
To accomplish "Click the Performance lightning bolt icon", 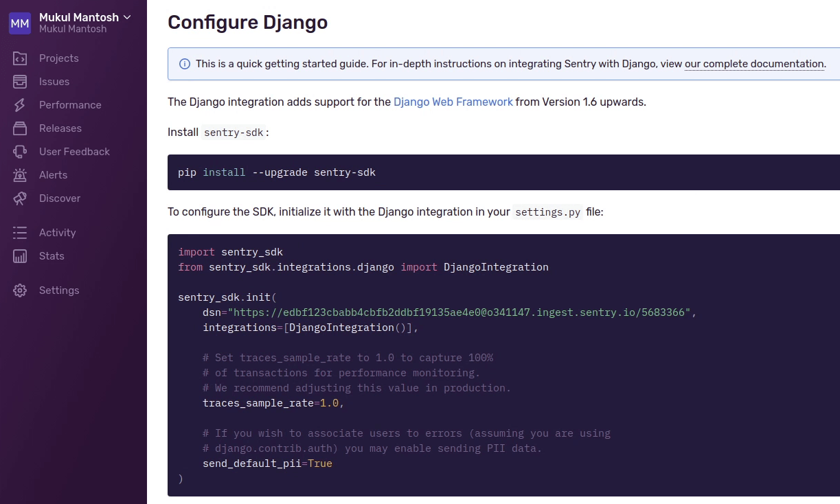I will [20, 105].
